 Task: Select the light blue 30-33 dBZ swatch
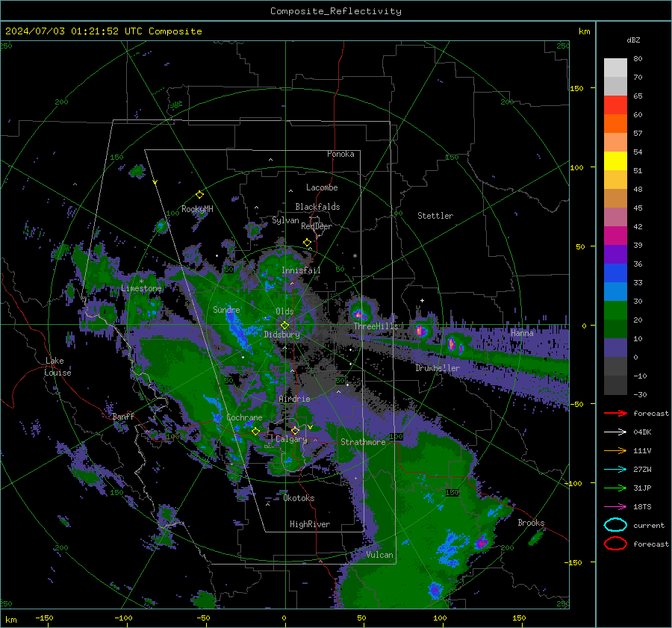(x=615, y=292)
